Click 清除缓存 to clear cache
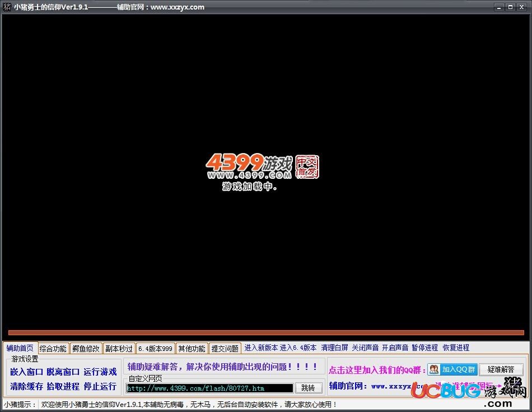Image resolution: width=532 pixels, height=412 pixels. pos(26,386)
